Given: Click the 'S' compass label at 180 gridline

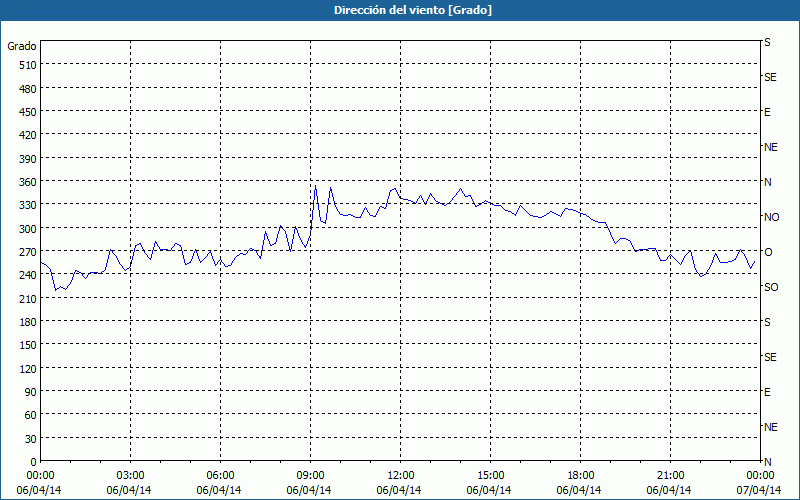Looking at the screenshot, I should click(x=767, y=322).
